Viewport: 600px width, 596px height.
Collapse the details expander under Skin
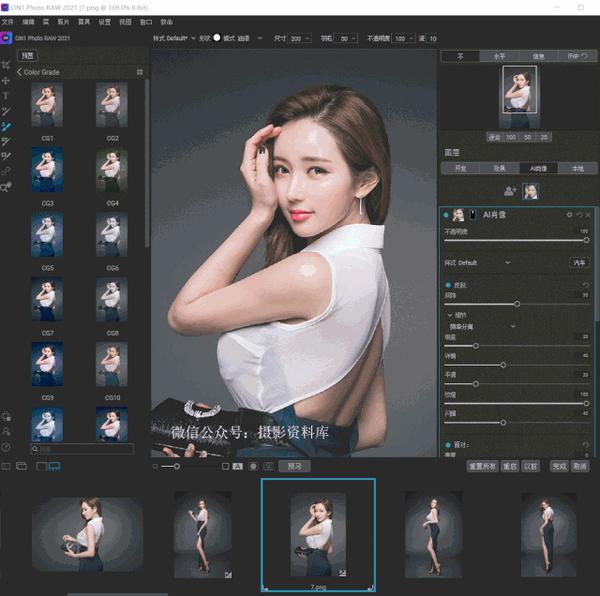click(x=450, y=315)
